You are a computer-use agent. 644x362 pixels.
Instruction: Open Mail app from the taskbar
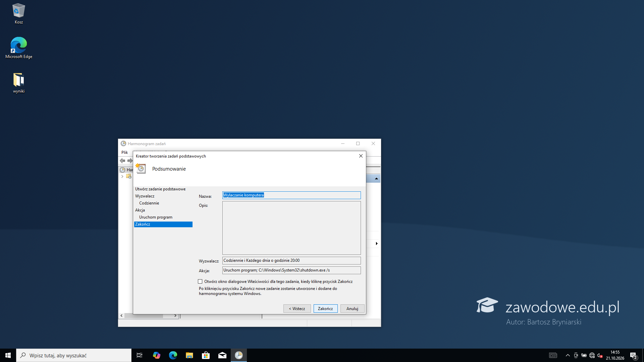[222, 355]
